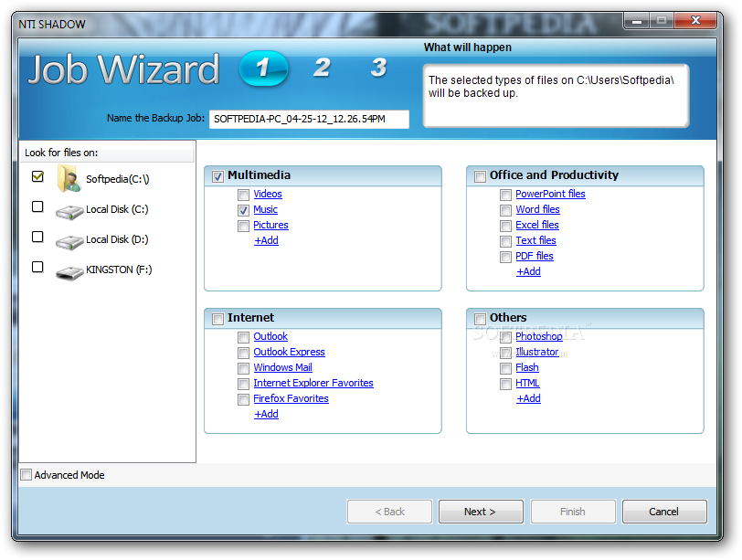Uncheck the Music checkbox
The width and height of the screenshot is (742, 560).
click(x=243, y=210)
